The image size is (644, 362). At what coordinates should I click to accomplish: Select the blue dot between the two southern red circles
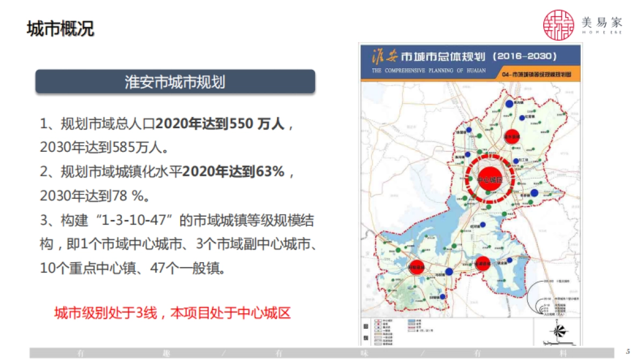449,272
